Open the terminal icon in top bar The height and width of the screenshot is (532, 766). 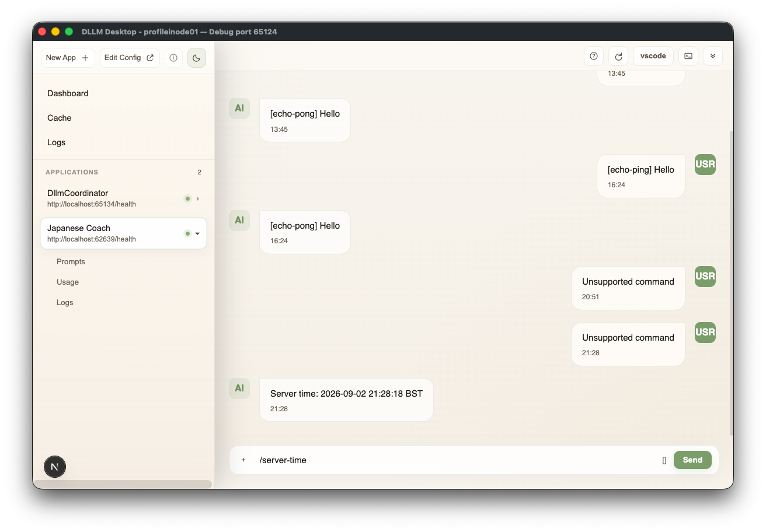pos(688,56)
